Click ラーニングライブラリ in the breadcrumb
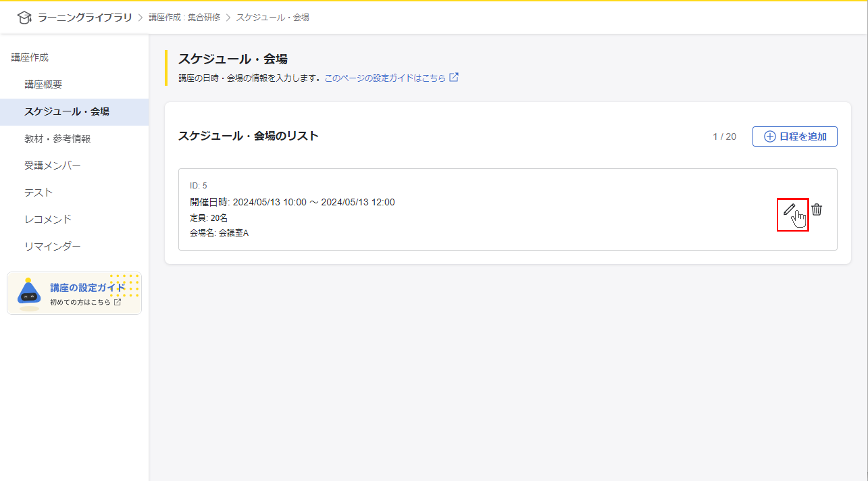 pos(85,18)
